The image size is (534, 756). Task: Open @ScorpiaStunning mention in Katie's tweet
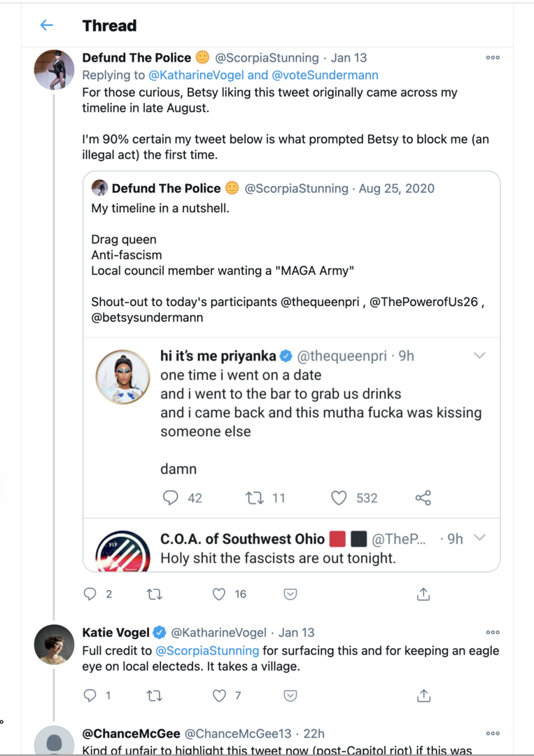pos(207,651)
